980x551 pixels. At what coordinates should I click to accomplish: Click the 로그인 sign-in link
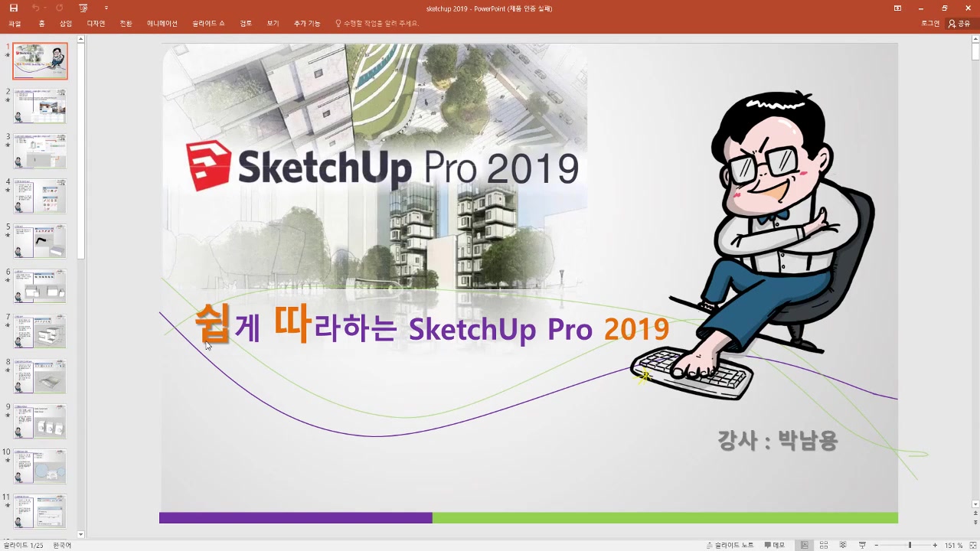(929, 24)
